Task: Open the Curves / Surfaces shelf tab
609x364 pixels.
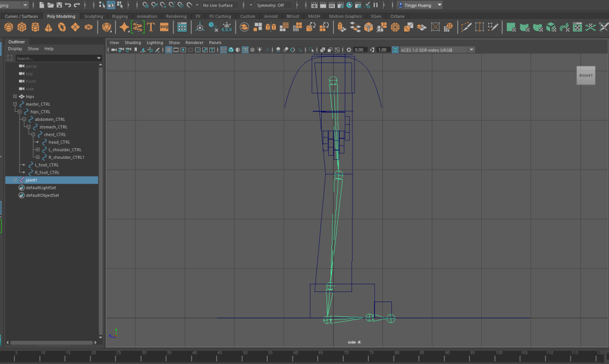Action: [21, 16]
